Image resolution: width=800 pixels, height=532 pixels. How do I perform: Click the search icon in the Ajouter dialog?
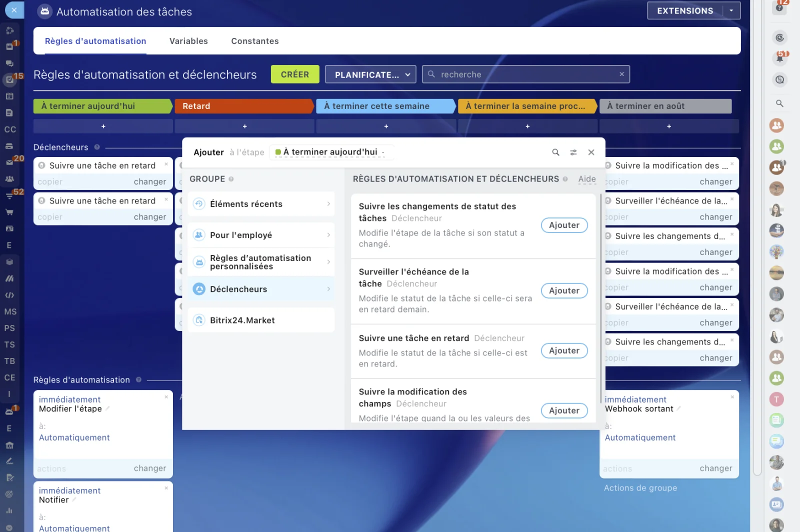555,152
